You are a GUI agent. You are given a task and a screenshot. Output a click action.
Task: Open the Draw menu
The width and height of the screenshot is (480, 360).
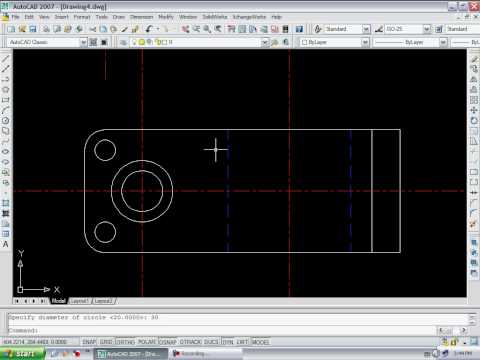click(119, 17)
